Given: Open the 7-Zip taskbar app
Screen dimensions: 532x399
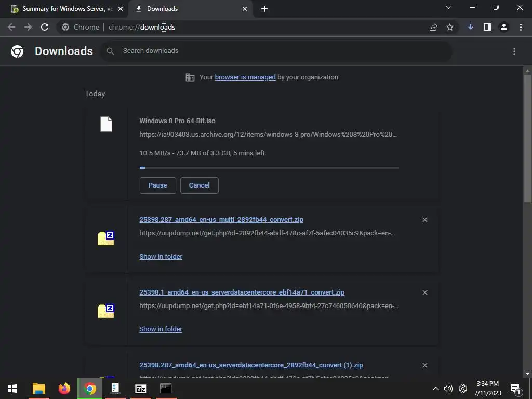Looking at the screenshot, I should 140,389.
